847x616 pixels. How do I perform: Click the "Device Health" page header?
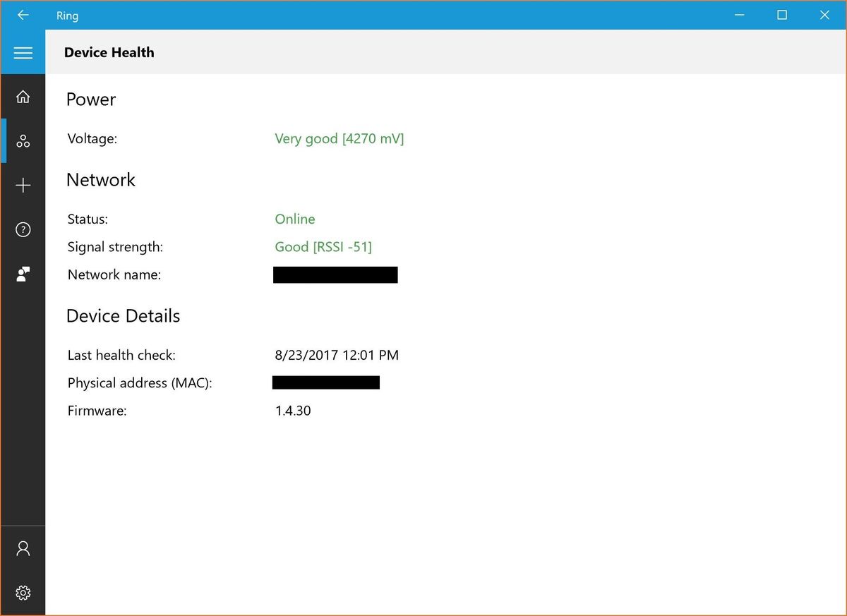click(x=109, y=52)
